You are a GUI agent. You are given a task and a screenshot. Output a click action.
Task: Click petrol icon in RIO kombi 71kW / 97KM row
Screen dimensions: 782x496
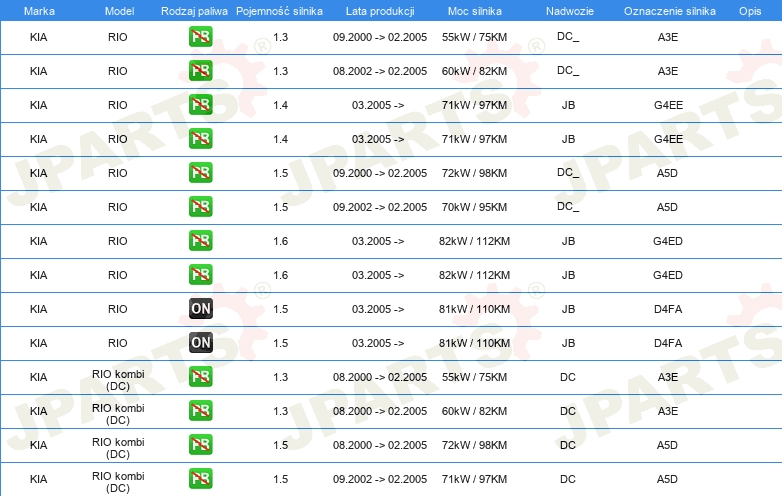(200, 479)
